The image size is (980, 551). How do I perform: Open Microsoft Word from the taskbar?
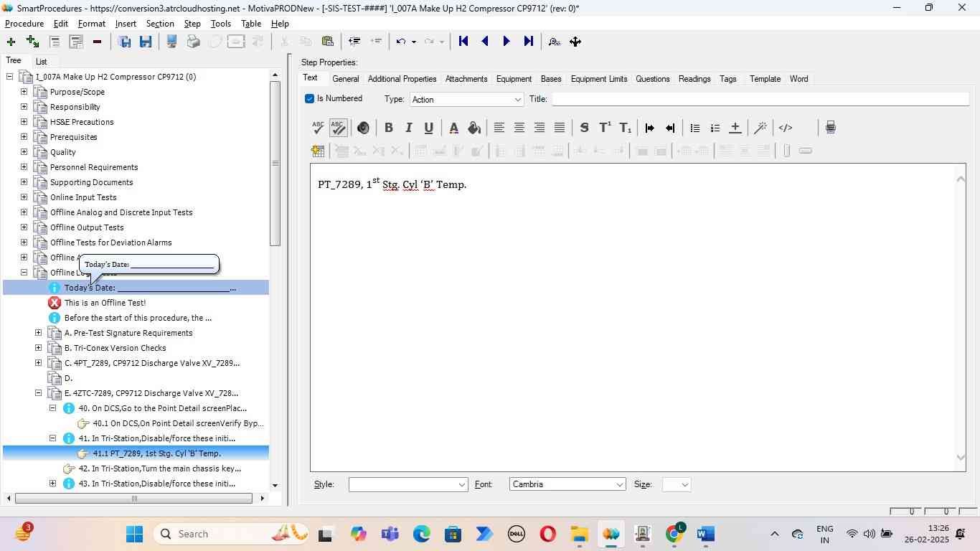coord(705,534)
